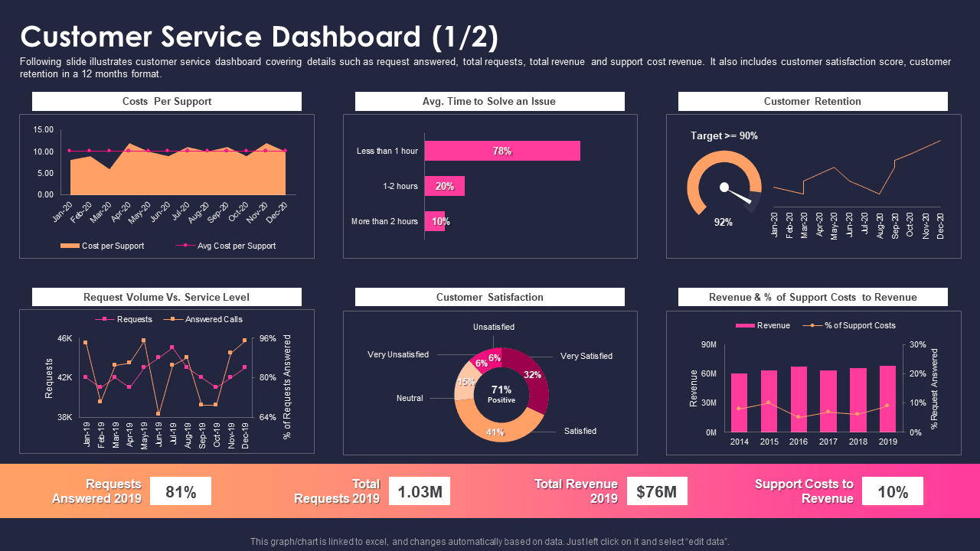Viewport: 980px width, 551px height.
Task: Click the customer retention line chart
Action: [857, 168]
